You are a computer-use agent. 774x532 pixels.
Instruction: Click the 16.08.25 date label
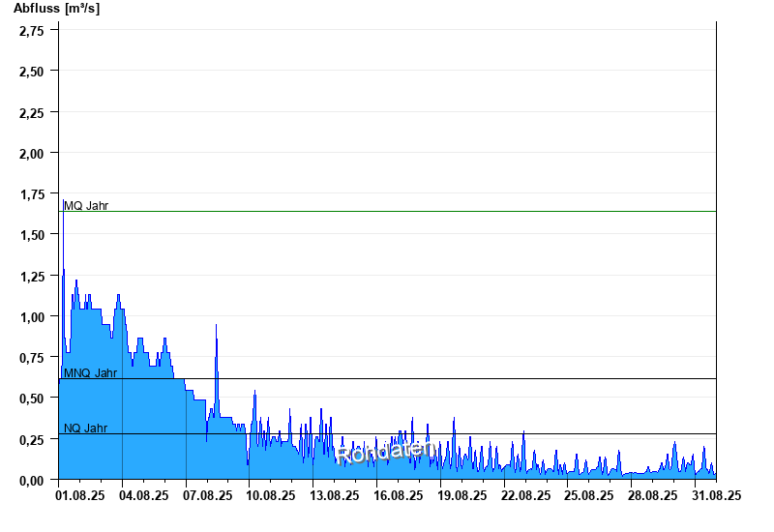click(x=398, y=495)
